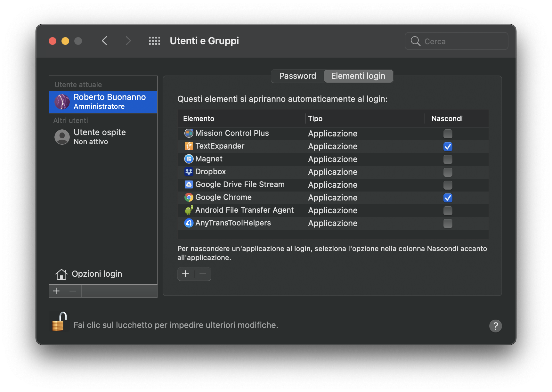The width and height of the screenshot is (552, 392).
Task: Switch to the Password tab
Action: pos(297,76)
